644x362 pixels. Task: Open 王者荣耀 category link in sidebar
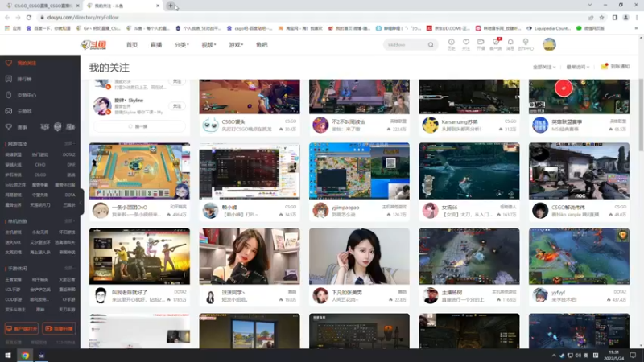13,279
